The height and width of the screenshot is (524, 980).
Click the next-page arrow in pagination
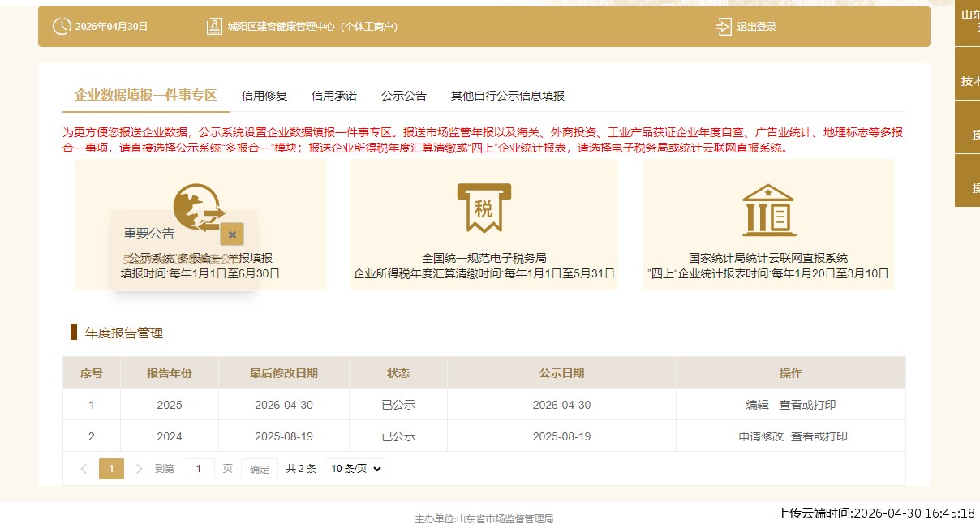click(x=138, y=468)
